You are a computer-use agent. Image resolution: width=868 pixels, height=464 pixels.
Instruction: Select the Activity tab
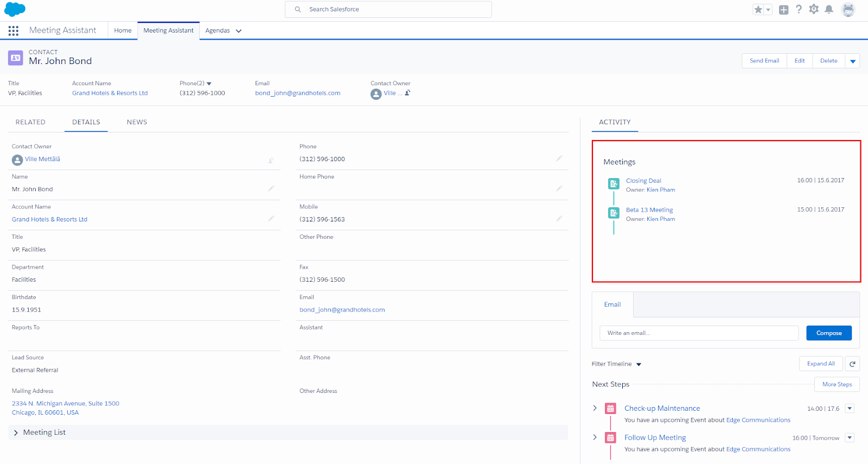(x=615, y=122)
